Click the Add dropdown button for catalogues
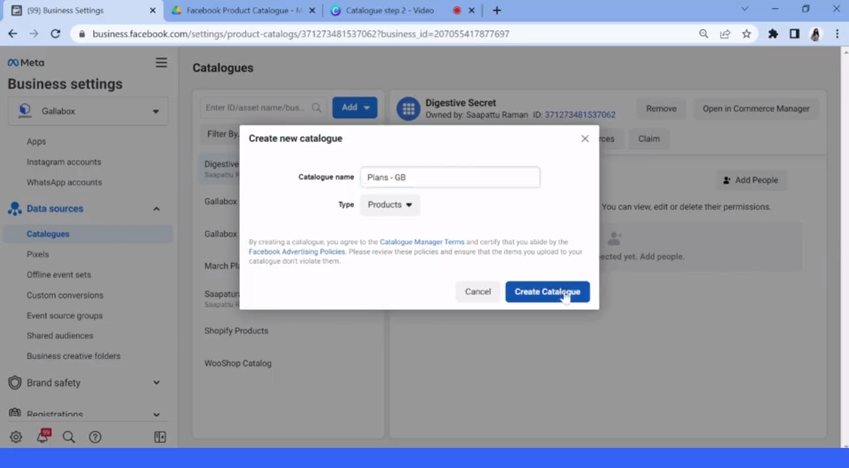Image resolution: width=849 pixels, height=468 pixels. click(x=355, y=107)
